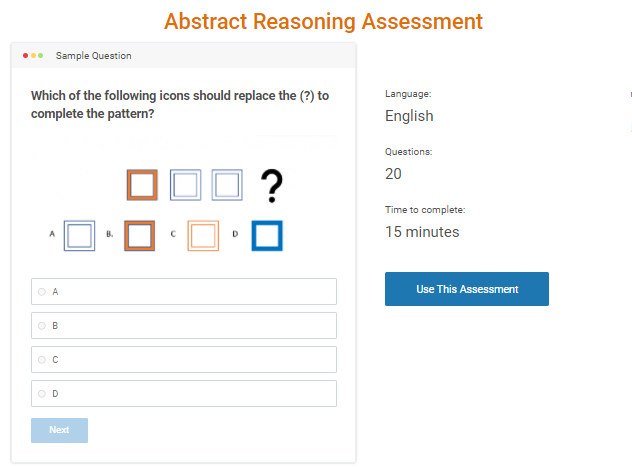This screenshot has height=468, width=632.
Task: Click answer icon C, the light orange square
Action: (x=203, y=235)
